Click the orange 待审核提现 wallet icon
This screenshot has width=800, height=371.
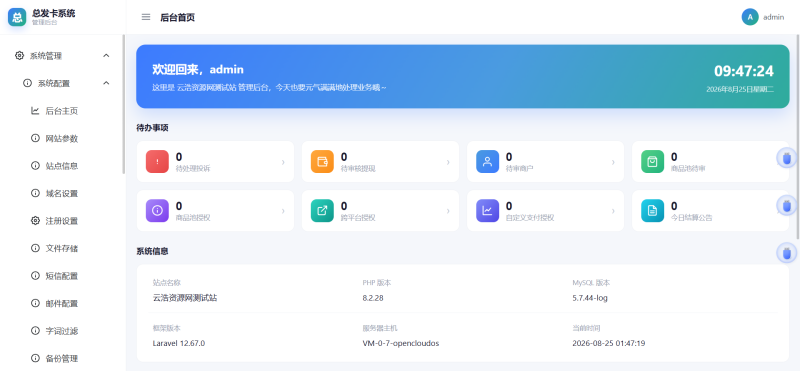click(x=322, y=162)
